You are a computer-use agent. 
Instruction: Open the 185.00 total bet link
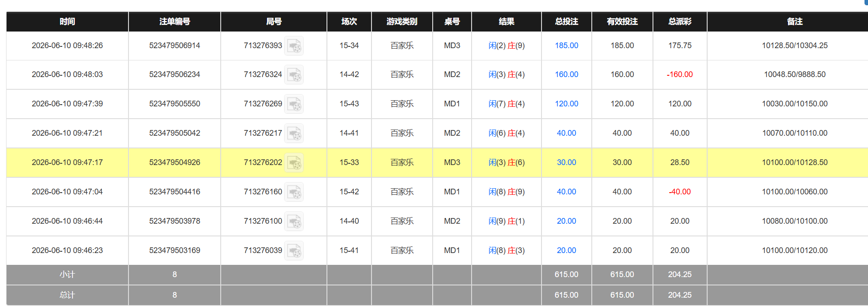566,46
